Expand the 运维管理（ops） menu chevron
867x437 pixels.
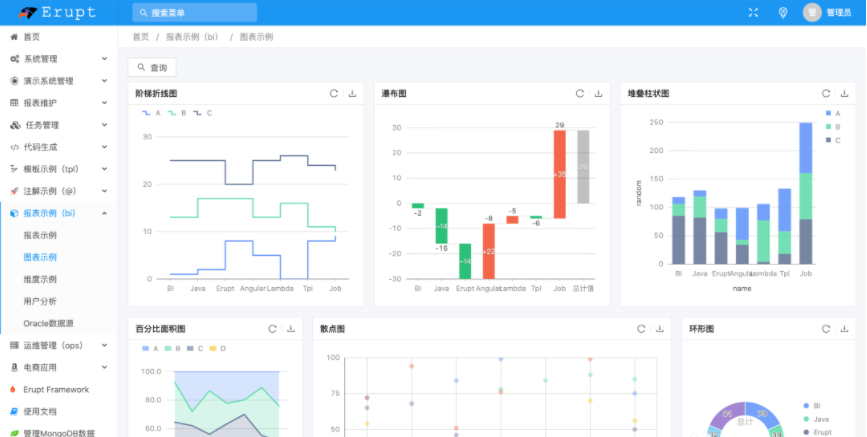pos(105,345)
